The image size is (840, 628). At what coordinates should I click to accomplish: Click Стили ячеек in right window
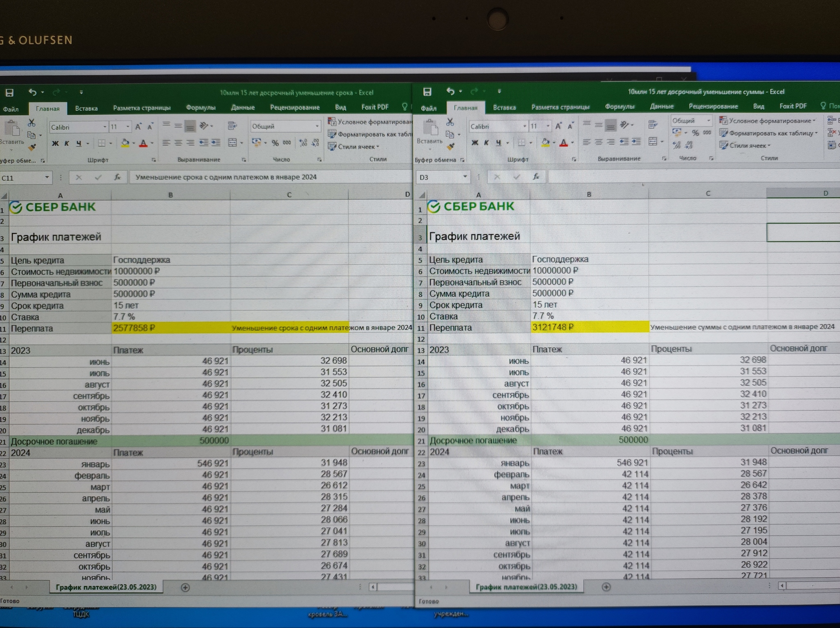747,146
